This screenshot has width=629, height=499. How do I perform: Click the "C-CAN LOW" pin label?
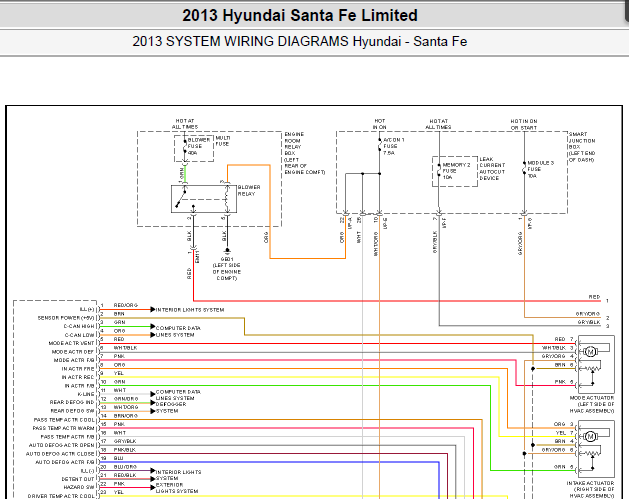pyautogui.click(x=80, y=335)
